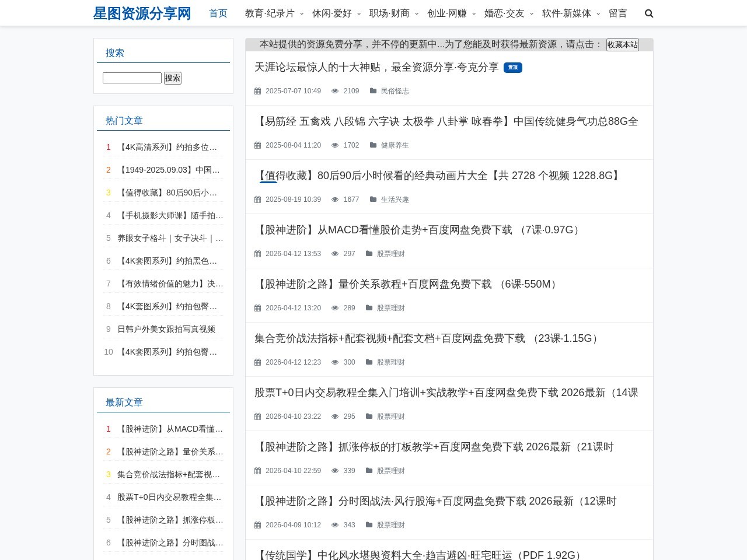Screen dimensions: 747x560
Task: Open article 天涯论坛最惊人的十大神贴
Action: click(376, 67)
